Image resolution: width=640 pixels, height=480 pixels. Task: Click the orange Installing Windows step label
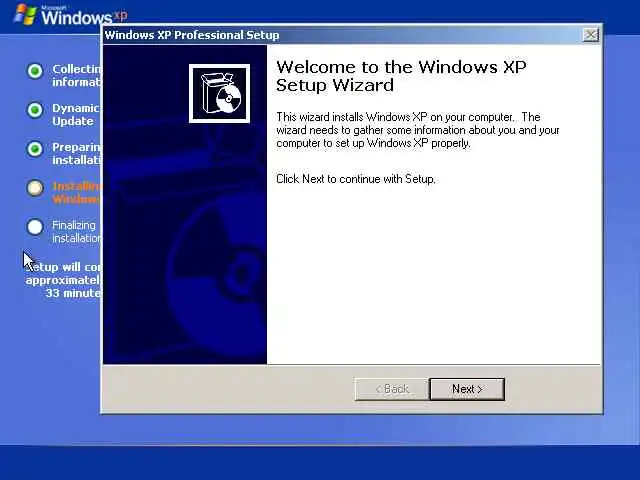click(76, 193)
